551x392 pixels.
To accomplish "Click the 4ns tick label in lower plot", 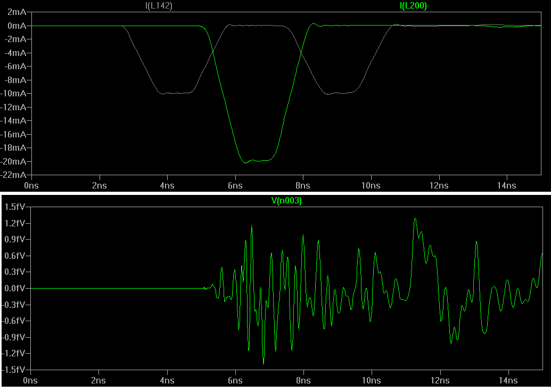I will [167, 380].
